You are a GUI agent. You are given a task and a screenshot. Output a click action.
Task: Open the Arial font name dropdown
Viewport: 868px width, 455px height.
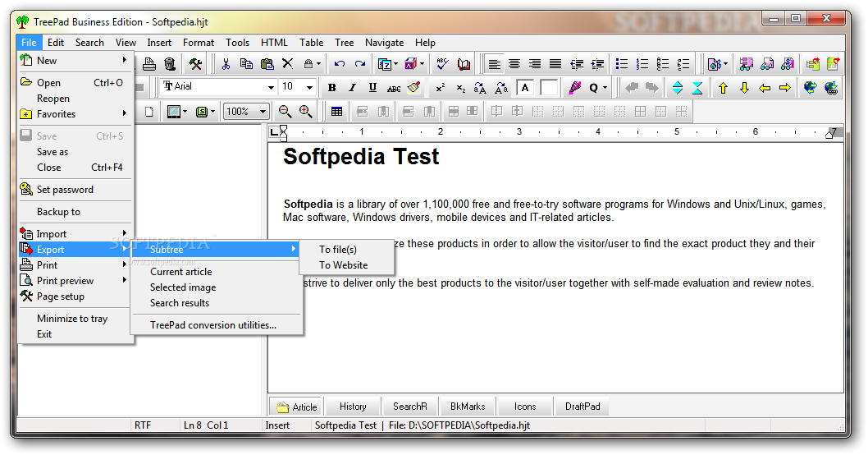point(271,88)
